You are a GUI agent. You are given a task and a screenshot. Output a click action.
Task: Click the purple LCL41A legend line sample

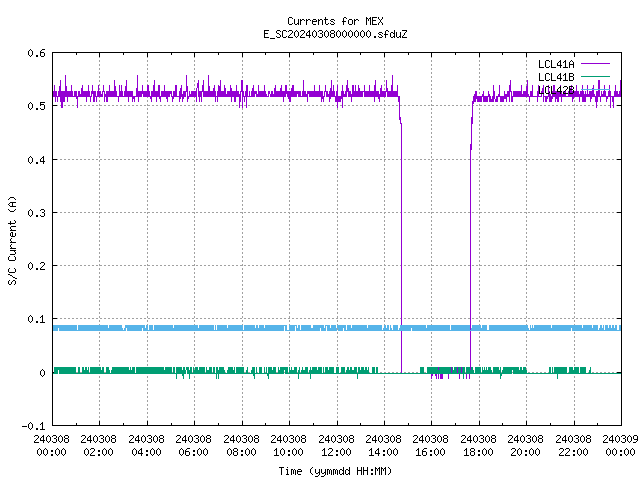[x=595, y=64]
